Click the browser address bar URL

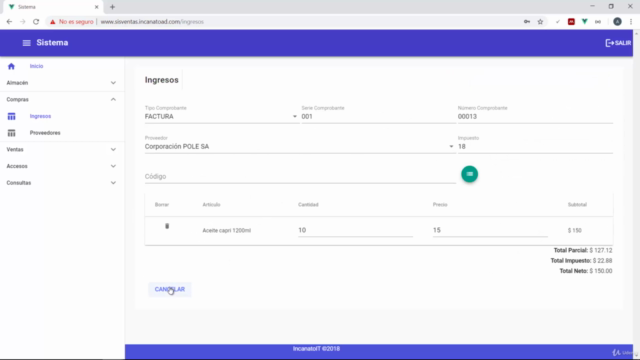[152, 22]
